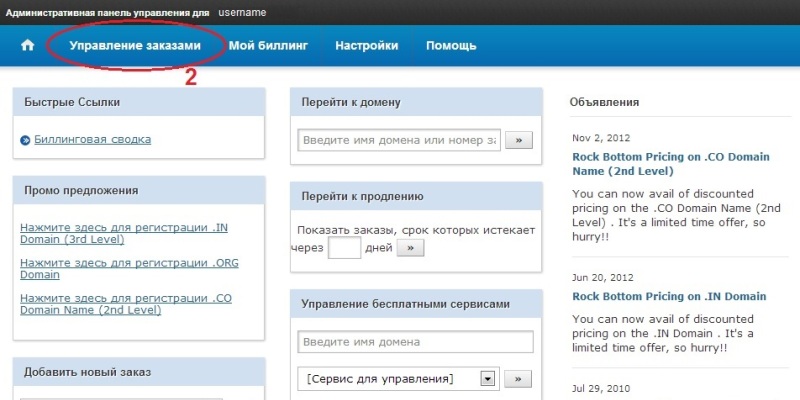Open Rock Bottom Pricing on .IN Domain announcement

tap(669, 296)
